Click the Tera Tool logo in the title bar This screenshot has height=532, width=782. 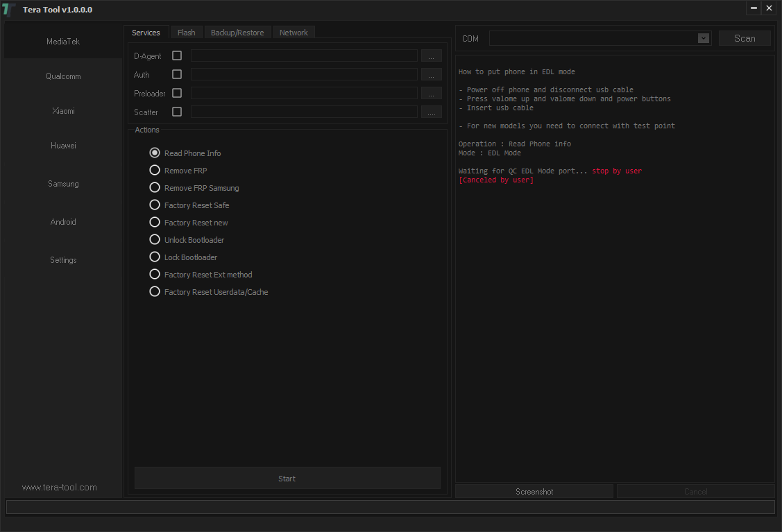click(9, 8)
